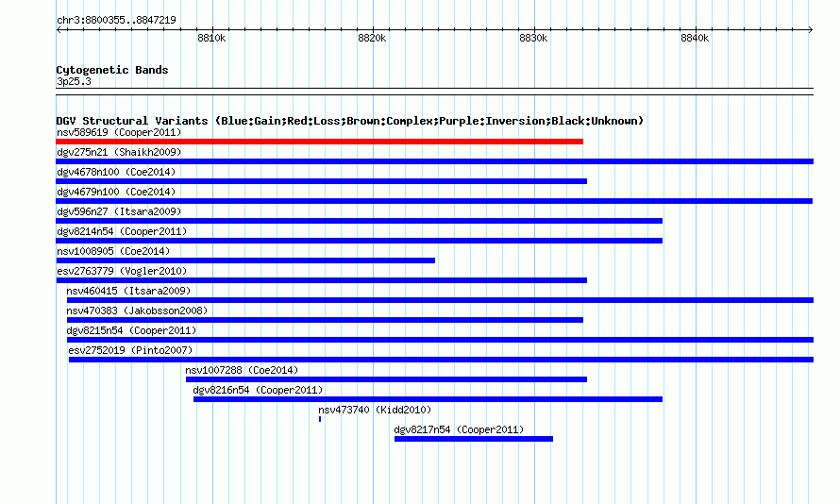Click the nsv1008905 blue feature bar
Viewport: 840px width, 504px height.
tap(245, 260)
